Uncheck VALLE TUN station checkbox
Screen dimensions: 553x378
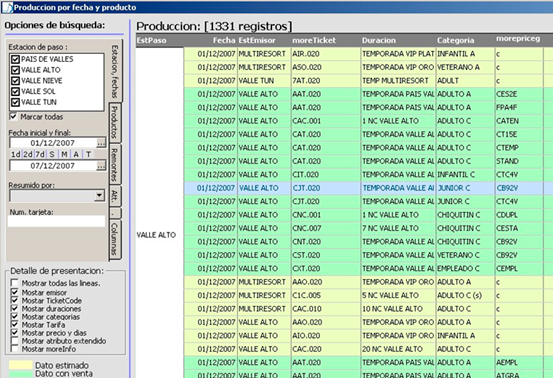click(15, 102)
